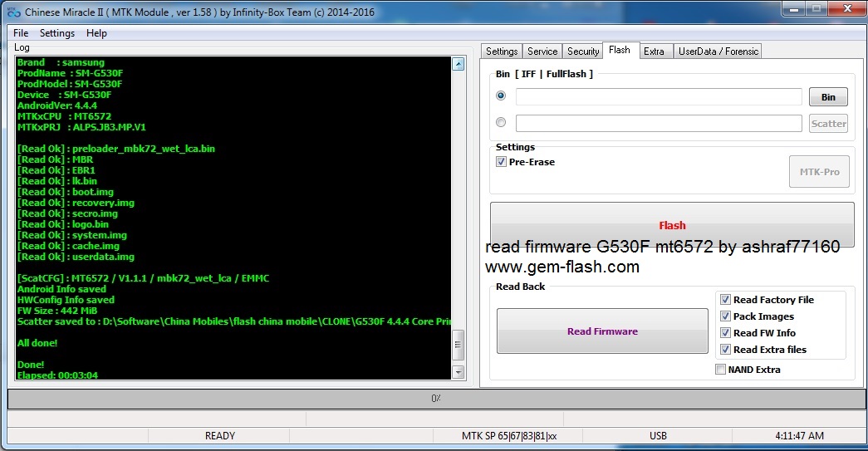868x451 pixels.
Task: Click the Bin browse button
Action: pyautogui.click(x=828, y=97)
